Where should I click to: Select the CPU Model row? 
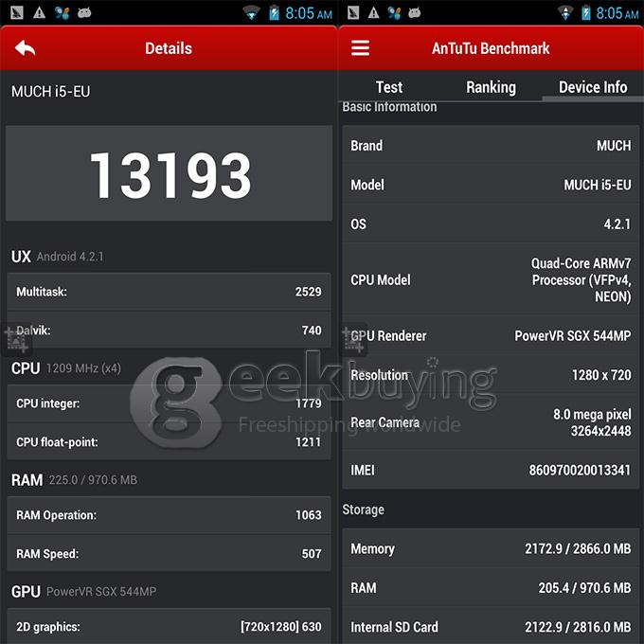[491, 279]
